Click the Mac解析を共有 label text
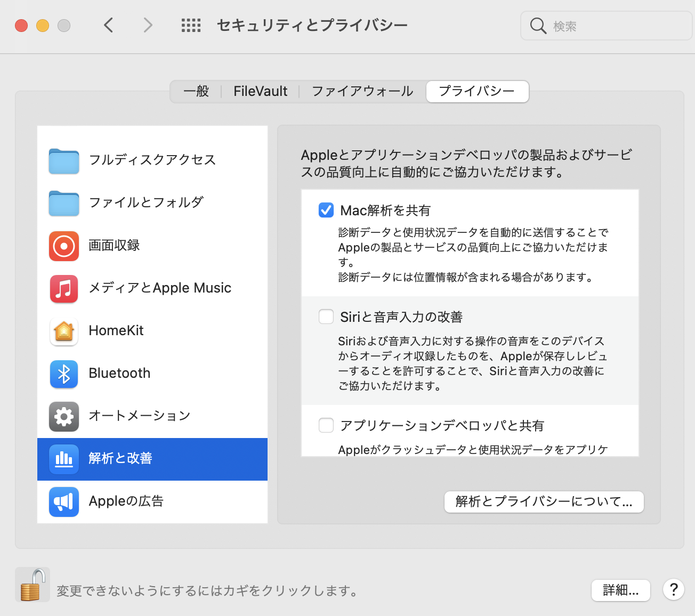 click(385, 210)
